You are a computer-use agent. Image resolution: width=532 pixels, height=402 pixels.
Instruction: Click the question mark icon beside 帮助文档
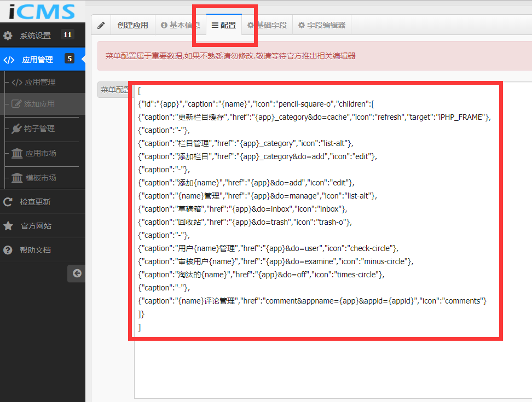pyautogui.click(x=8, y=250)
